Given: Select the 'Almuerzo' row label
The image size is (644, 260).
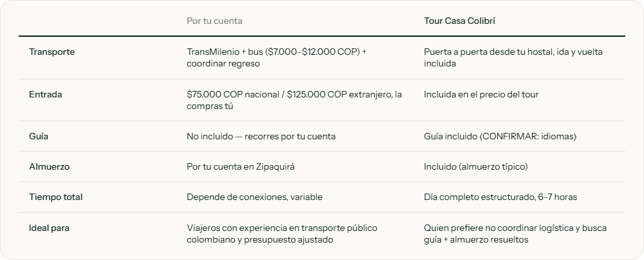Looking at the screenshot, I should point(50,166).
